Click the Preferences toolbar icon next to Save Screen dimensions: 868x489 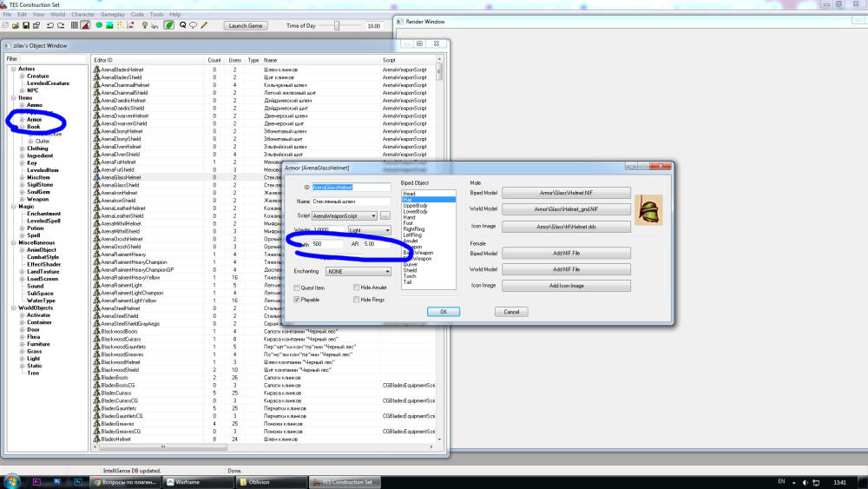36,25
